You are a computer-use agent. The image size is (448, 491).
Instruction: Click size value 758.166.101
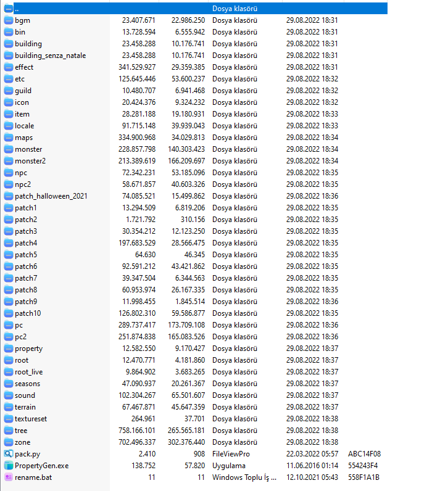click(137, 431)
